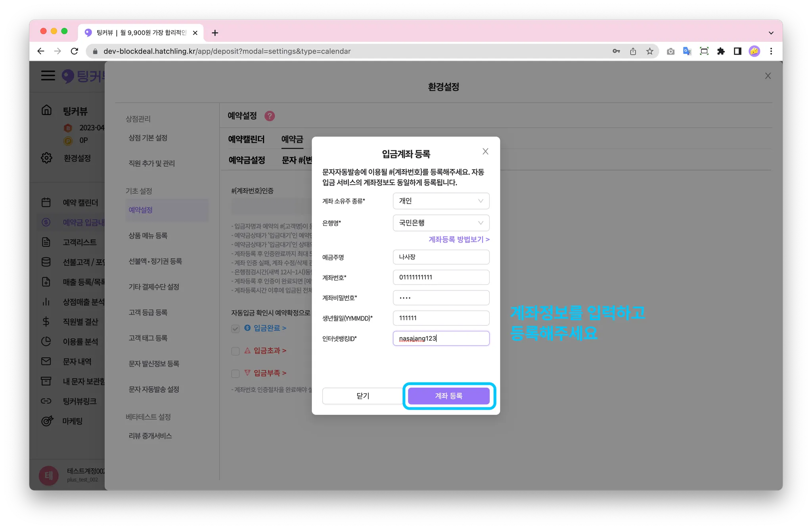The height and width of the screenshot is (529, 812).
Task: Bookmark the page with the star icon
Action: pos(649,51)
